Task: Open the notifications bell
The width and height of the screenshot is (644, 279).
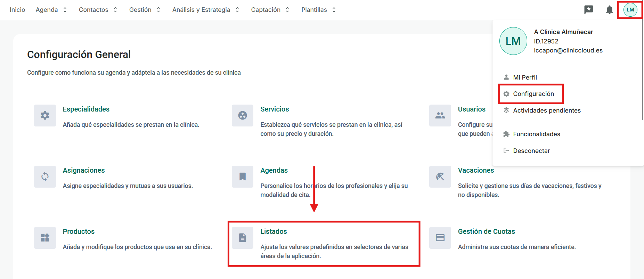Action: click(x=609, y=10)
